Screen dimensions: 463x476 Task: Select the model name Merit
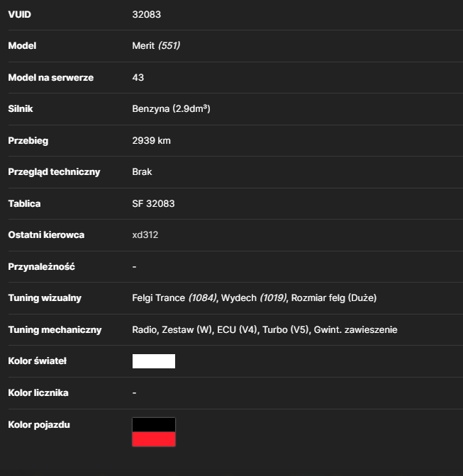143,45
